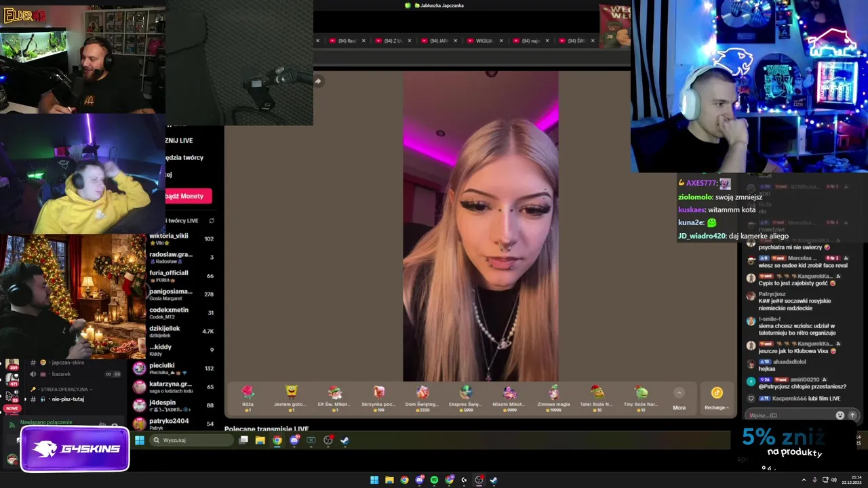The image size is (868, 488).
Task: Open the emoji picker in chat
Action: pos(840,415)
